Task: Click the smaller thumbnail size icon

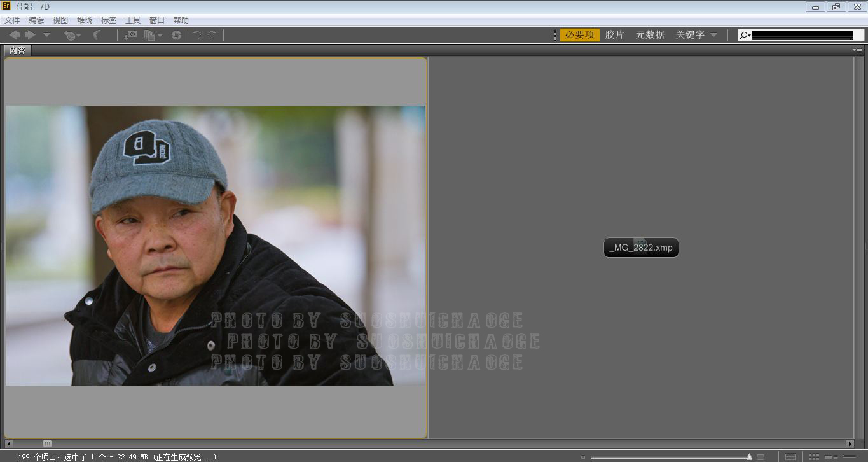Action: [x=582, y=457]
